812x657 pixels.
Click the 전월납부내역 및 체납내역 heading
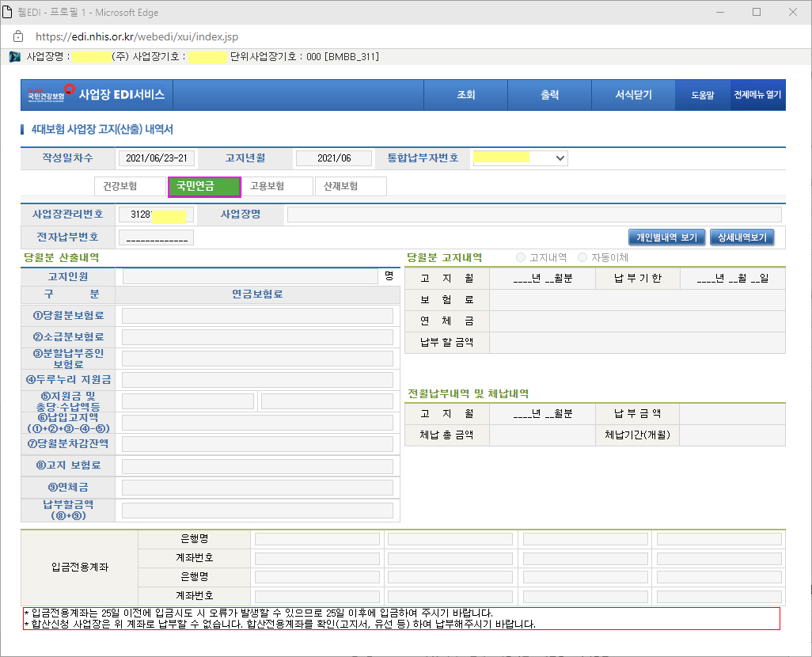point(469,393)
